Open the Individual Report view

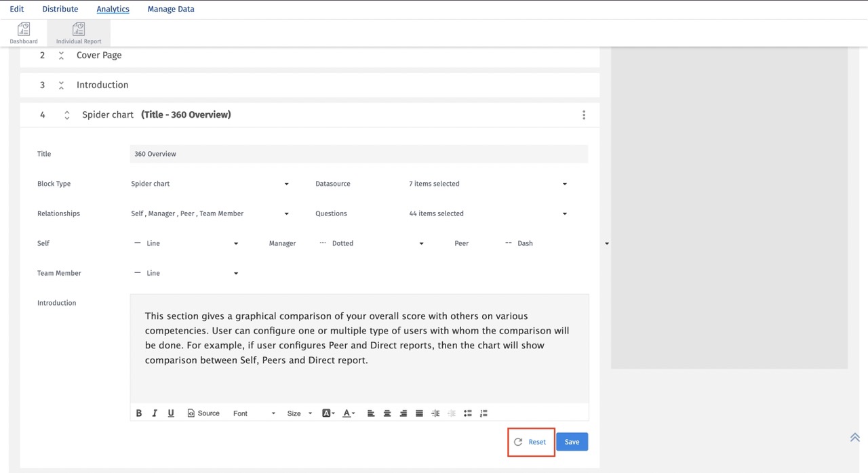point(78,31)
